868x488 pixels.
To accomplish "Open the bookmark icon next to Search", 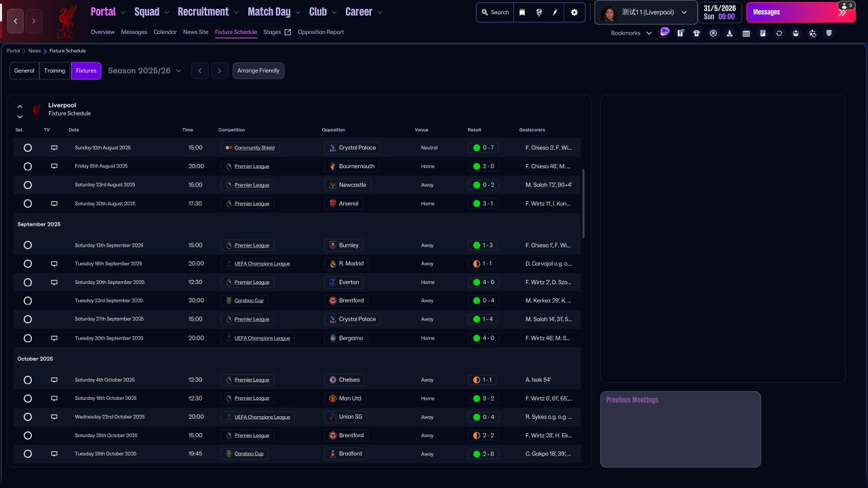I will [522, 12].
